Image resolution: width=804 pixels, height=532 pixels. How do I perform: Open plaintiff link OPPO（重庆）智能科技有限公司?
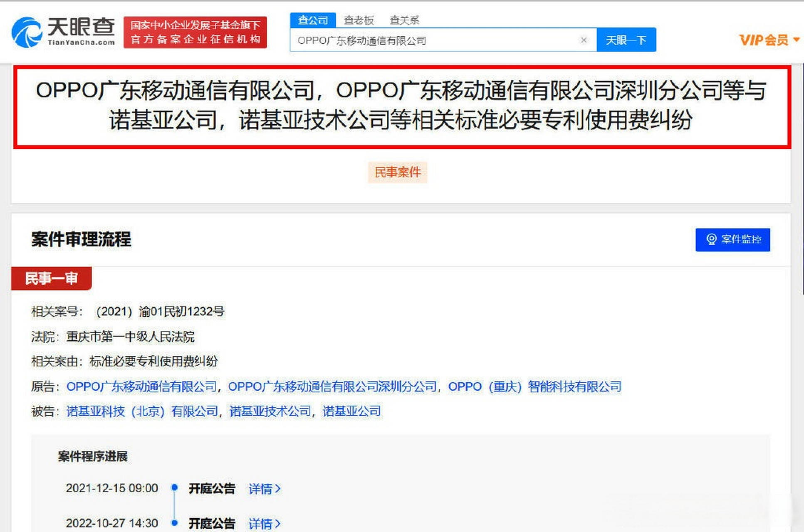pos(534,387)
